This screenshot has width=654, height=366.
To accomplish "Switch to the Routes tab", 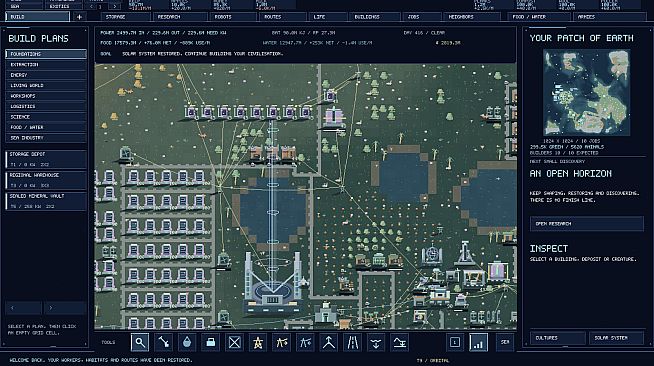I will click(283, 17).
